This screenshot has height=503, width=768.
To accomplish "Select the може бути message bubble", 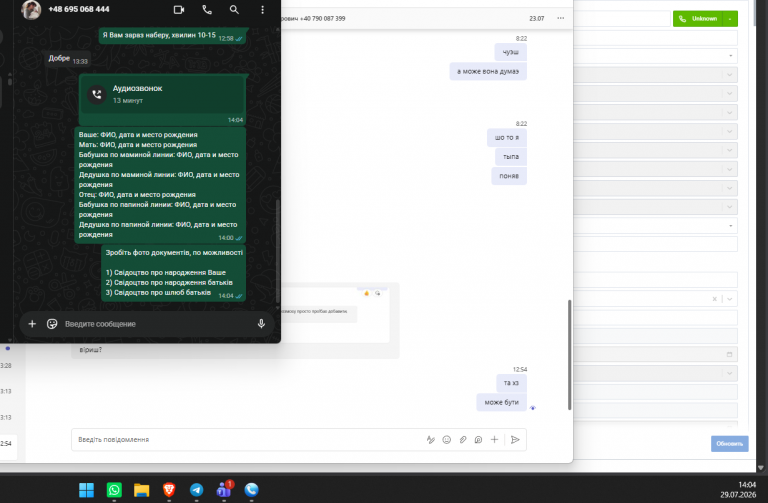I will pyautogui.click(x=502, y=403).
